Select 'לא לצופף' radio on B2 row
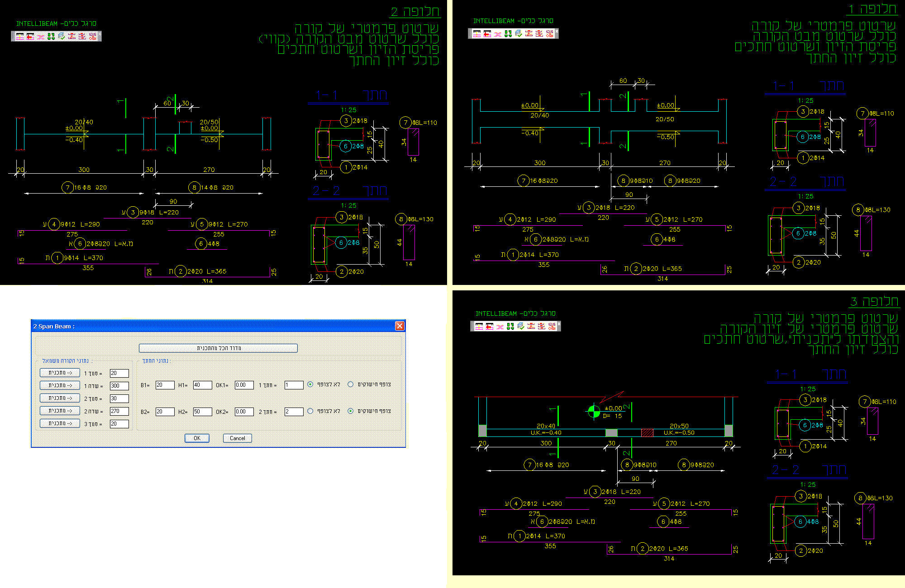This screenshot has height=588, width=905. tap(310, 411)
